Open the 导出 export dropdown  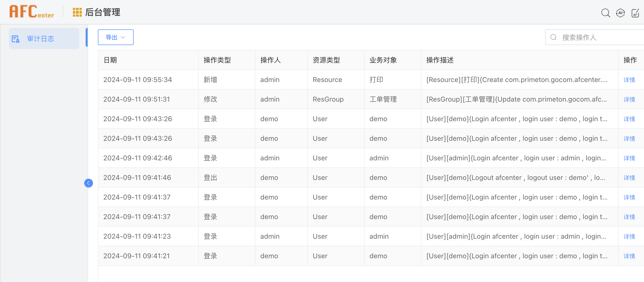[x=115, y=37]
